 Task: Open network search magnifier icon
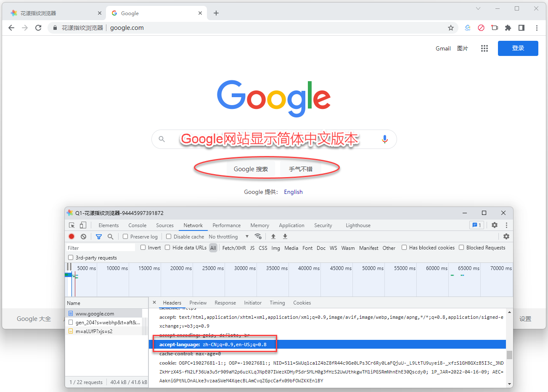tap(111, 237)
